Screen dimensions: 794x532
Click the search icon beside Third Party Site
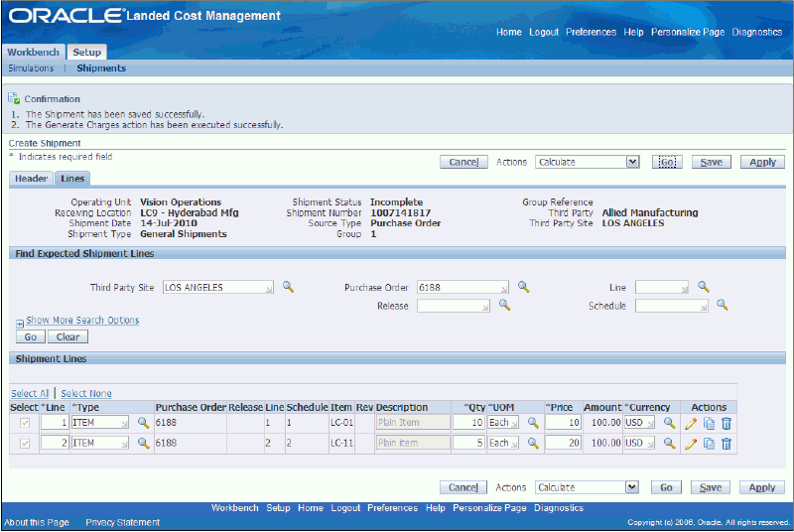click(289, 288)
